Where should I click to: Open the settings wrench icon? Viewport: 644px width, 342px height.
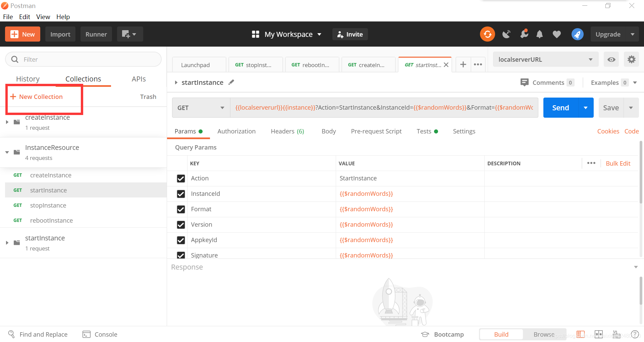pos(524,34)
